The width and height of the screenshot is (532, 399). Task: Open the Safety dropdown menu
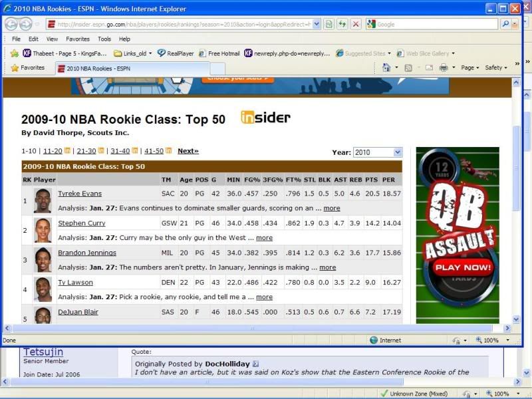(x=496, y=68)
